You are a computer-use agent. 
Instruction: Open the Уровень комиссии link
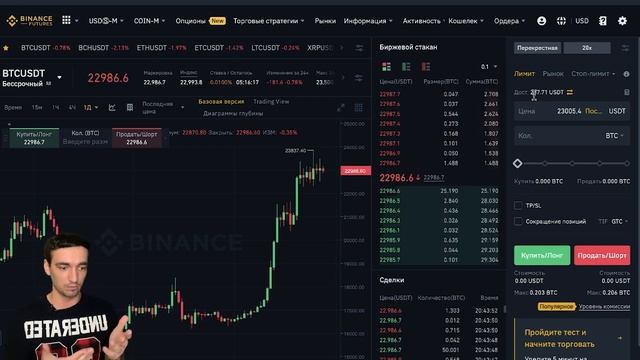point(604,307)
